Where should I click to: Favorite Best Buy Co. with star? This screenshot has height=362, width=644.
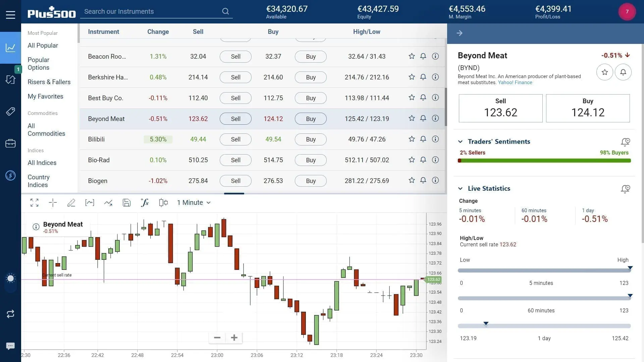coord(412,98)
